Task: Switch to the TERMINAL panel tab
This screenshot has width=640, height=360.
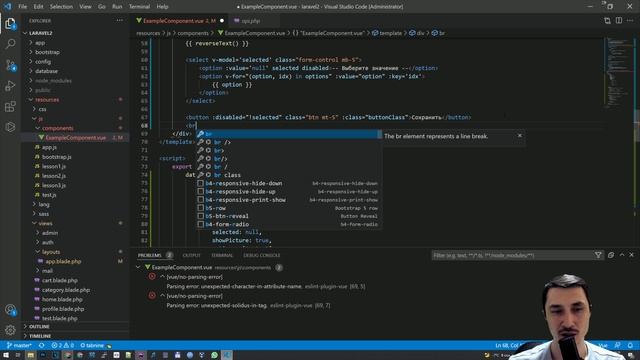Action: pos(222,255)
